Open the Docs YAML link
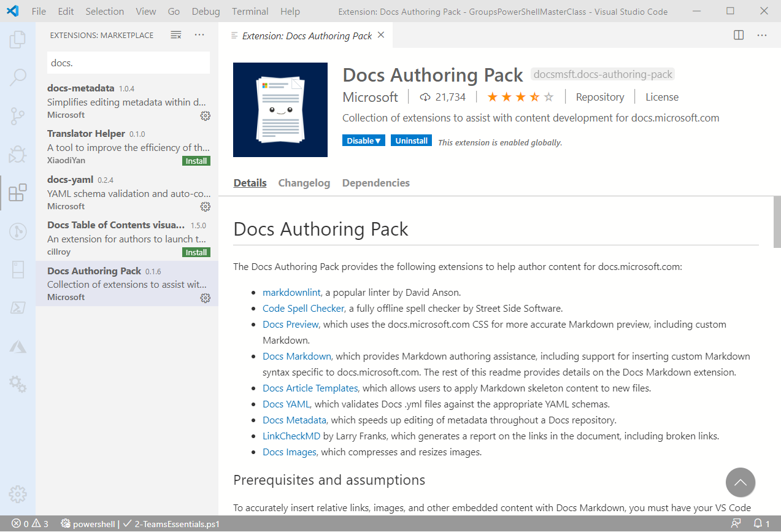781x532 pixels. coord(287,404)
